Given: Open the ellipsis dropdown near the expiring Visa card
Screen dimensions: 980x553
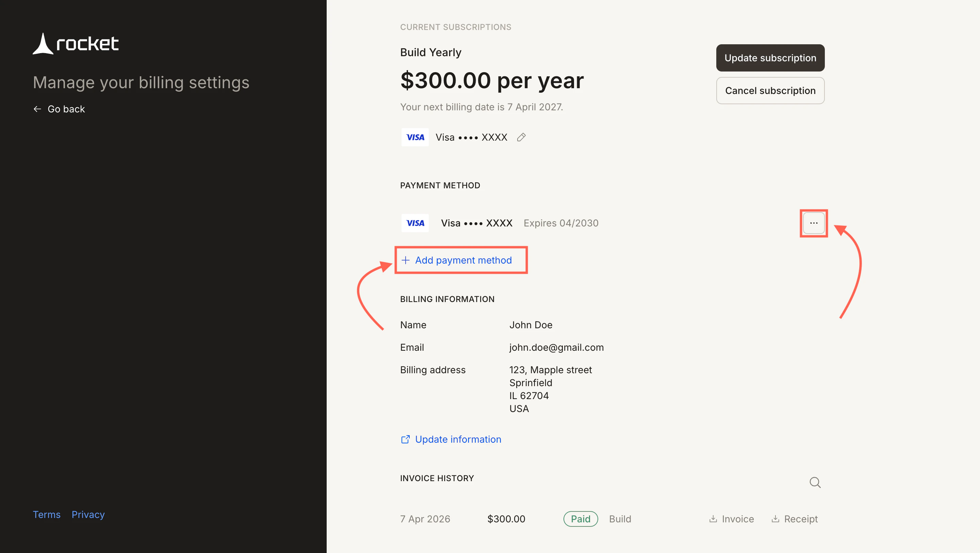Looking at the screenshot, I should point(814,223).
